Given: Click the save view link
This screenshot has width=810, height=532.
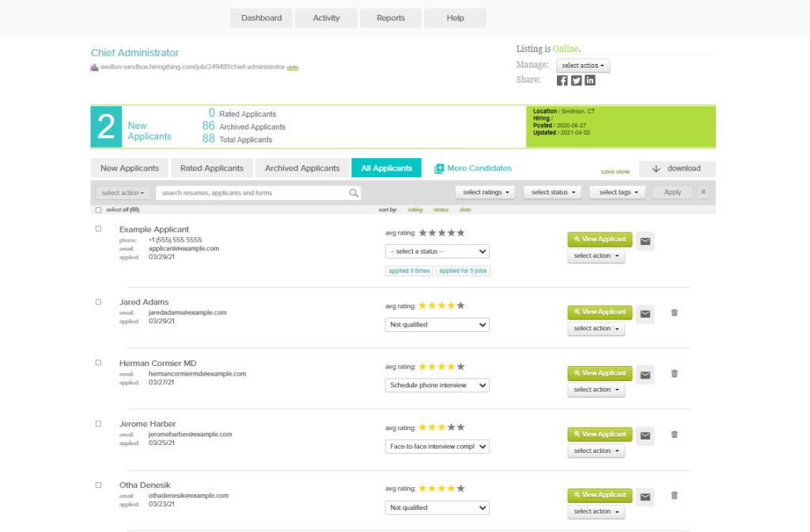Looking at the screenshot, I should click(615, 172).
